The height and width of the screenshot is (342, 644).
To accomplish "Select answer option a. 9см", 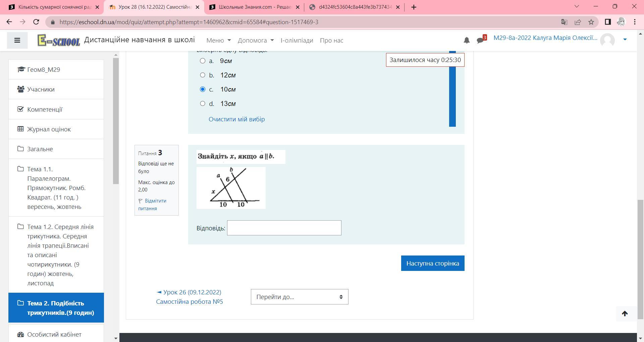I will coord(203,61).
